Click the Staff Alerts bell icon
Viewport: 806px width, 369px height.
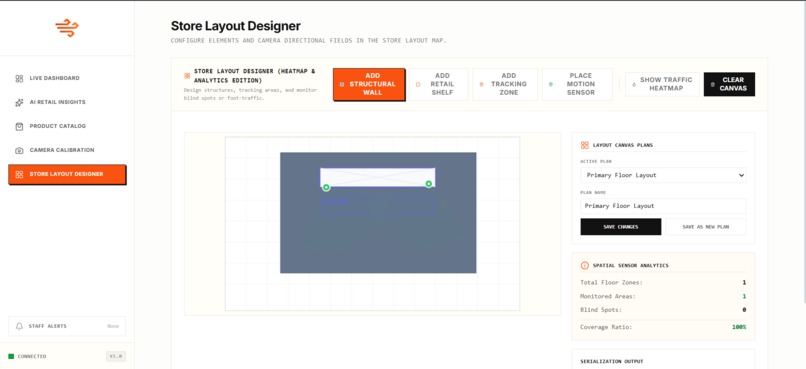[20, 326]
